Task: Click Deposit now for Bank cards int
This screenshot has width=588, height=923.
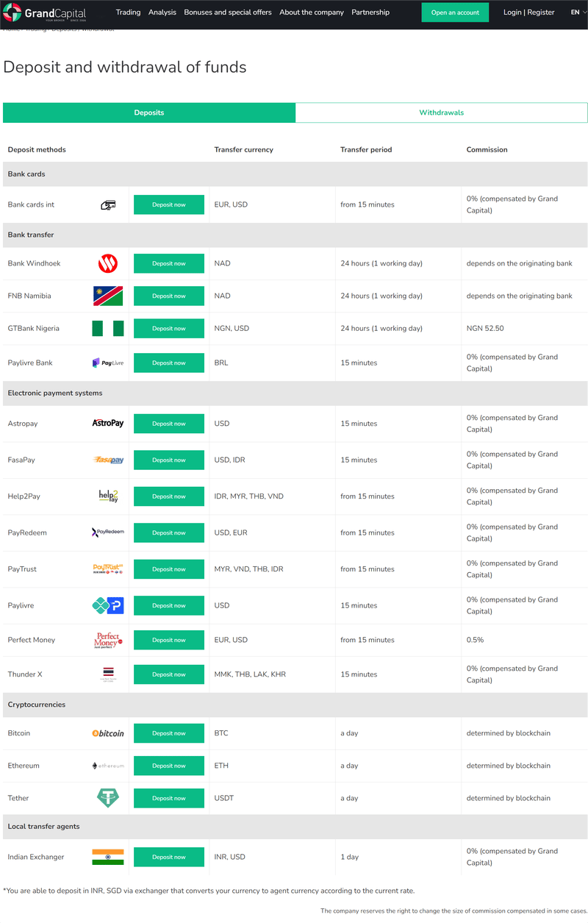Action: (169, 205)
